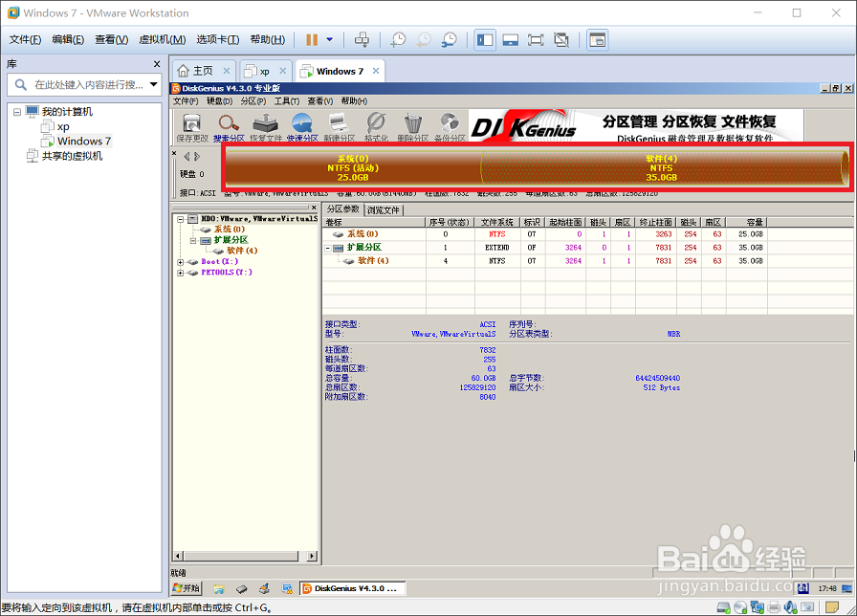Expand the Boot (X:) tree node
This screenshot has width=857, height=616.
tap(181, 262)
